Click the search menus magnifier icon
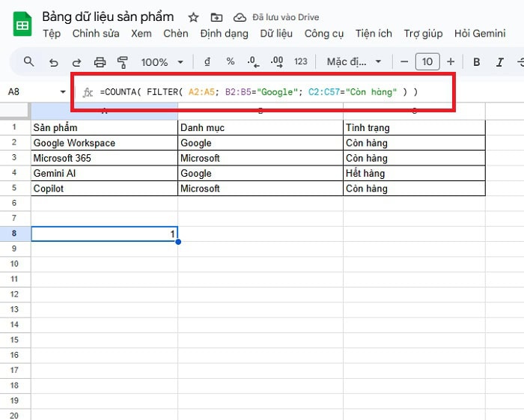The width and height of the screenshot is (524, 420). point(28,62)
